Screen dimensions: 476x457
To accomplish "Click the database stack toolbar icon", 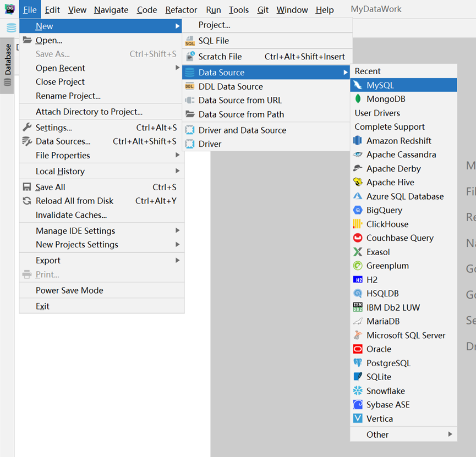I will (12, 27).
